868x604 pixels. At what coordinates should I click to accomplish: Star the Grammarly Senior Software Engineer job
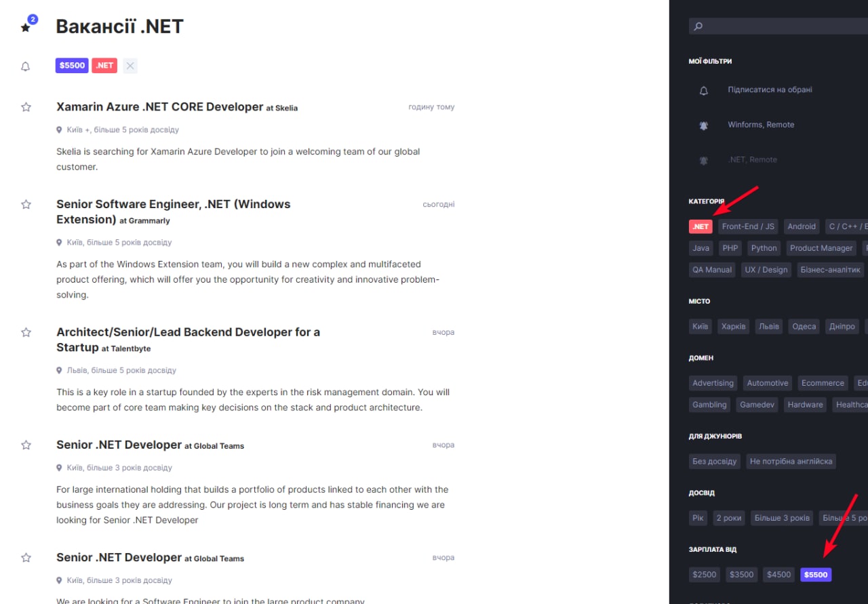tap(26, 204)
